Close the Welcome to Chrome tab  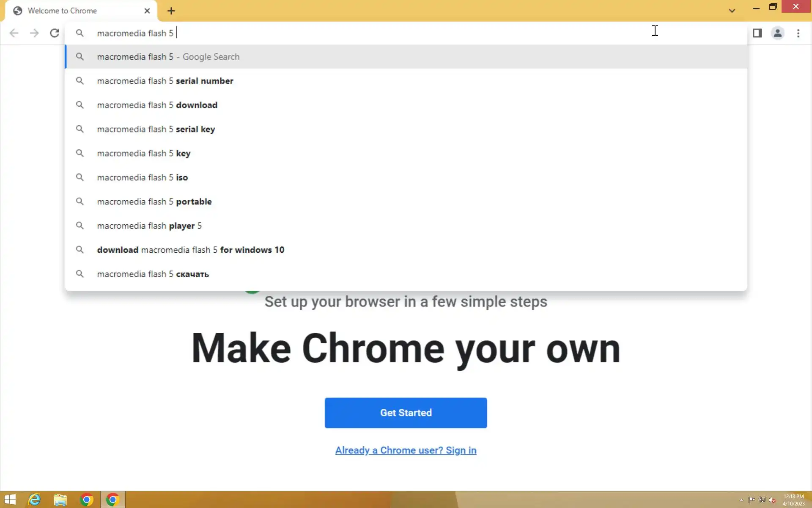(147, 11)
